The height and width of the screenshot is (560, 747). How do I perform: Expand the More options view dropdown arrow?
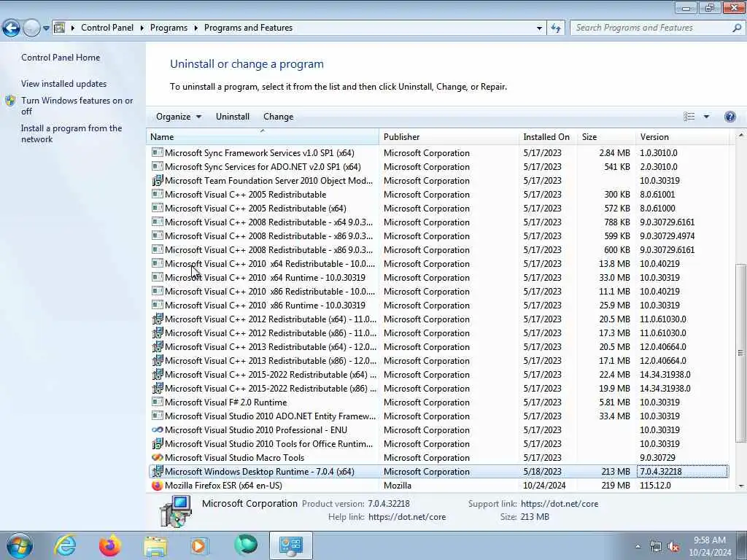click(706, 117)
